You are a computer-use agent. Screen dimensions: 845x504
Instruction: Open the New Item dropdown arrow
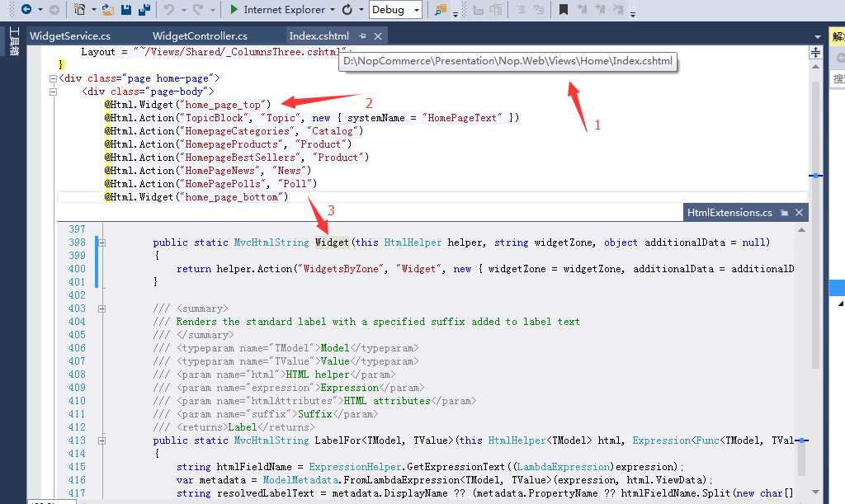93,10
